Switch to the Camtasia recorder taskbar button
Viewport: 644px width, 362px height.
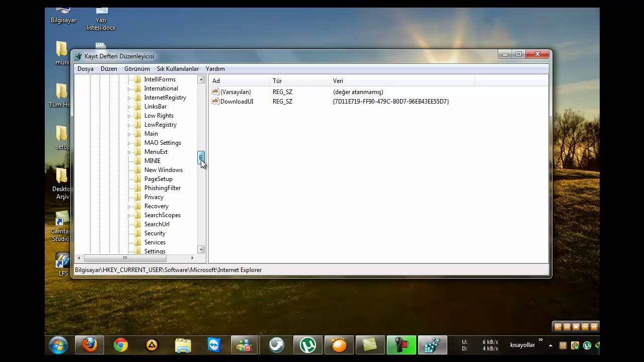[401, 345]
